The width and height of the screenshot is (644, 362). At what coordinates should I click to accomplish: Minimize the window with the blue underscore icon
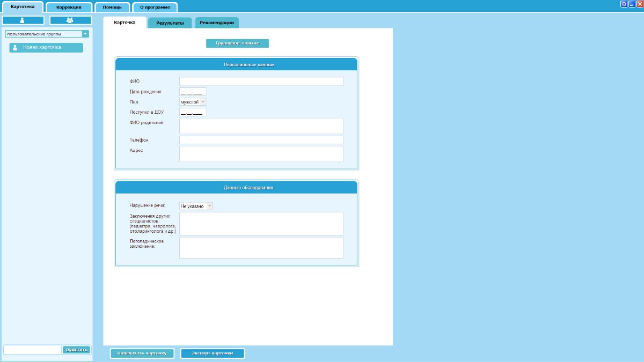(632, 4)
